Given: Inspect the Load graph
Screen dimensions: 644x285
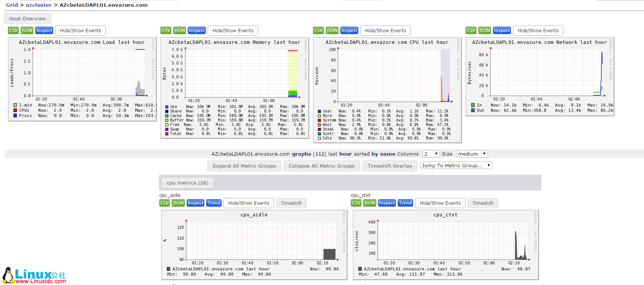Looking at the screenshot, I should (44, 30).
